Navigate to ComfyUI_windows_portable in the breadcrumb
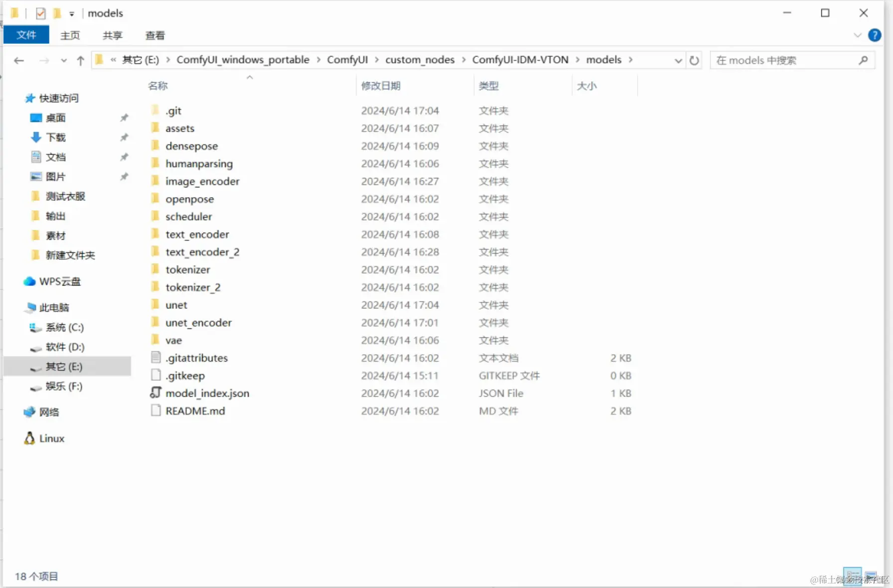Screen dimensions: 893x588 (x=243, y=60)
